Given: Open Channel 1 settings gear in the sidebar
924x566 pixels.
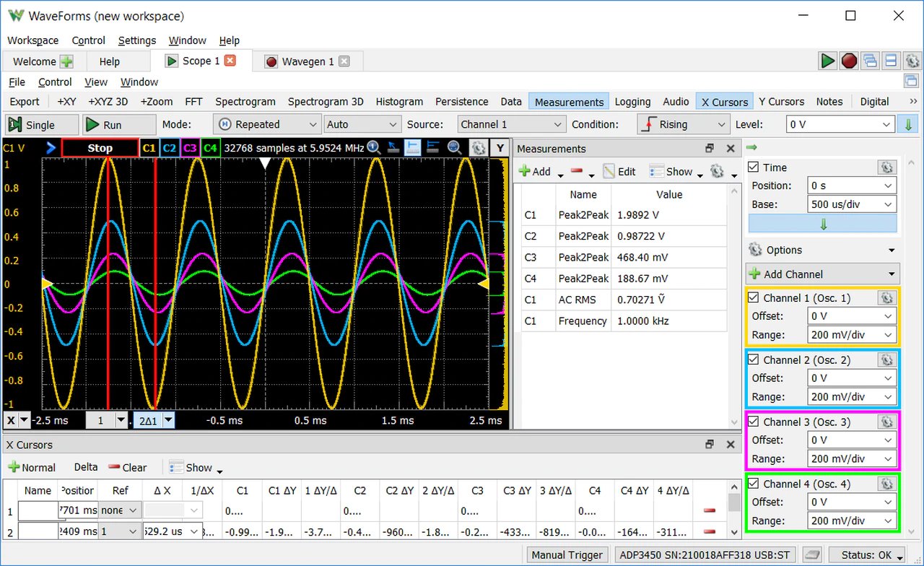Looking at the screenshot, I should click(x=886, y=297).
